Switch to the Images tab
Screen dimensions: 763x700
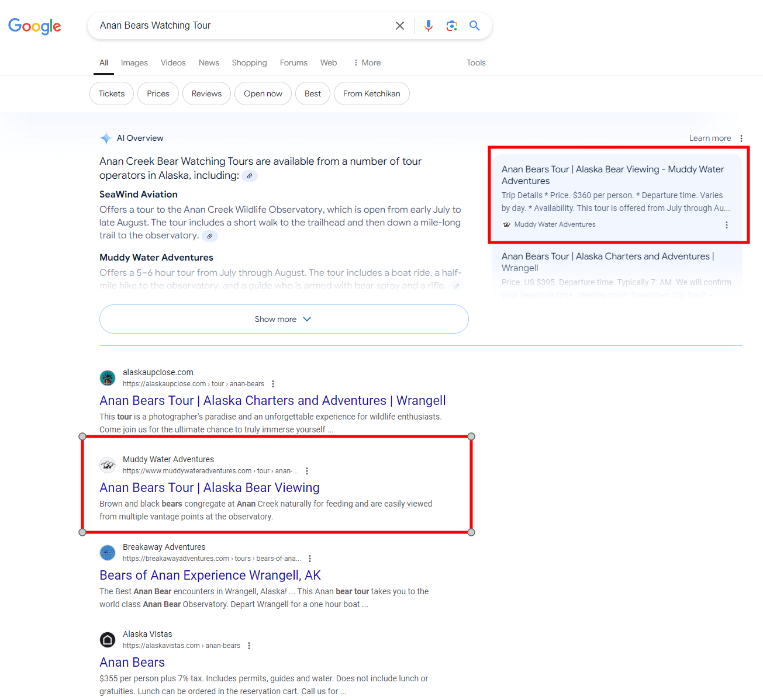(134, 63)
